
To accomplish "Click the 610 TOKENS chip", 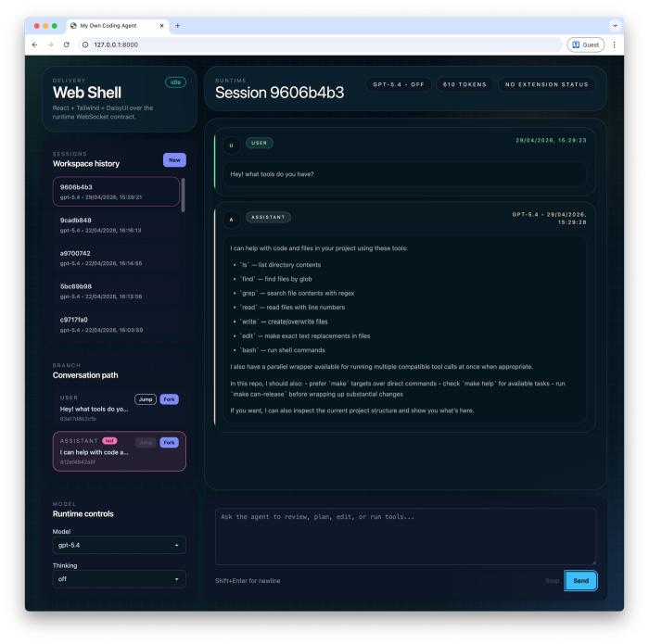I will 464,84.
